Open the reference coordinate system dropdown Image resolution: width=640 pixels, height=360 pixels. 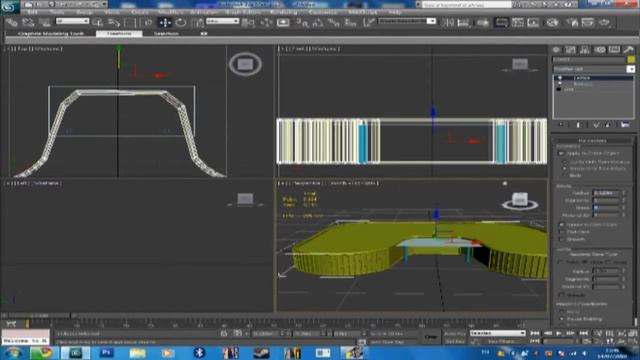coord(222,21)
